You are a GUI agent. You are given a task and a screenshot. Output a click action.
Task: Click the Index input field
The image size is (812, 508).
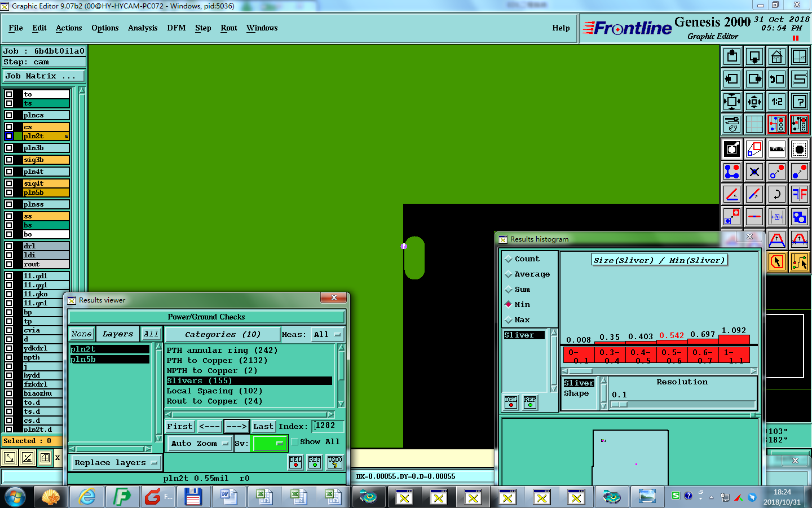click(328, 426)
